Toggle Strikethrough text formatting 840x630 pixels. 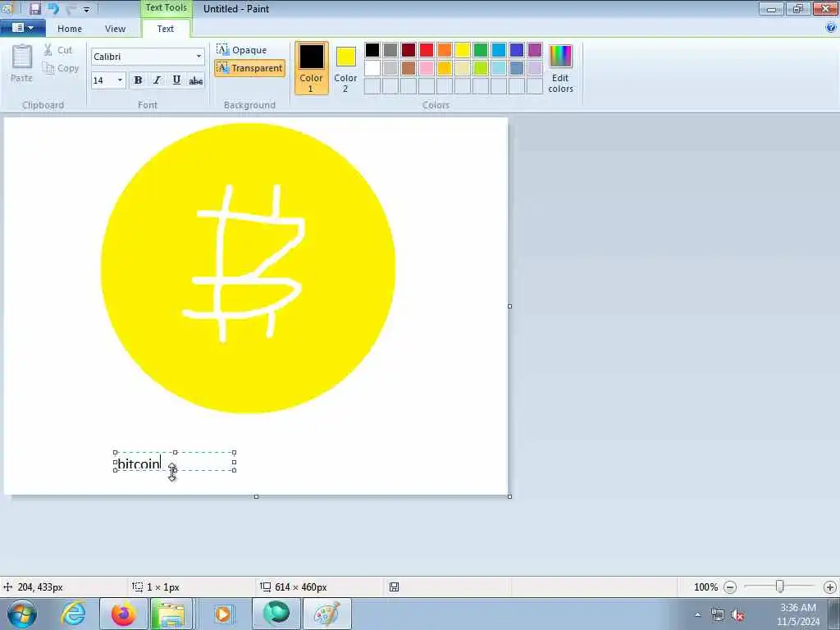pos(196,80)
